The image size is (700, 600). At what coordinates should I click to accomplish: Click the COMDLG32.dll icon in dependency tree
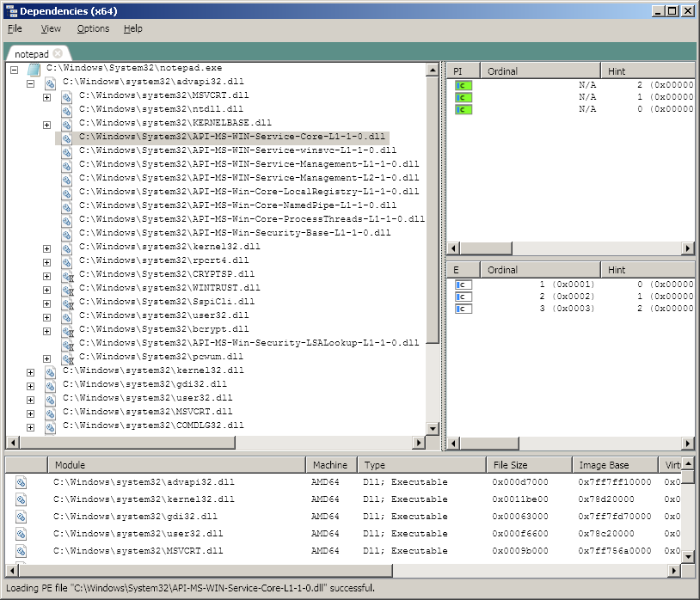pos(50,426)
